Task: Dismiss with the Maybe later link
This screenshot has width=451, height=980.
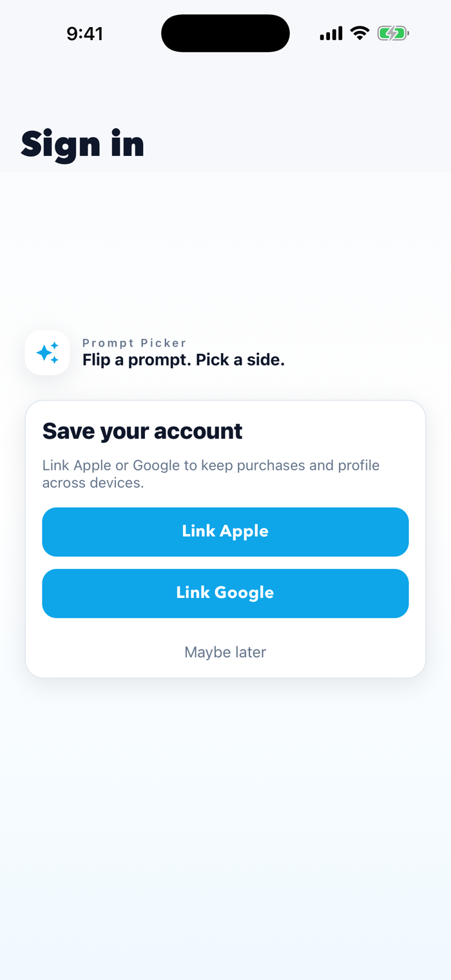Action: pyautogui.click(x=225, y=652)
